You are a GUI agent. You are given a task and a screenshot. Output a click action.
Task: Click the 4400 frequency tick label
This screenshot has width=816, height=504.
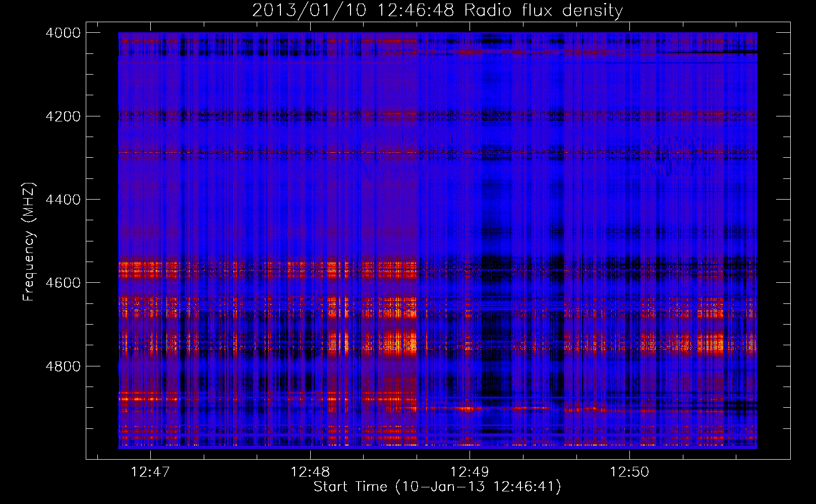pos(63,200)
